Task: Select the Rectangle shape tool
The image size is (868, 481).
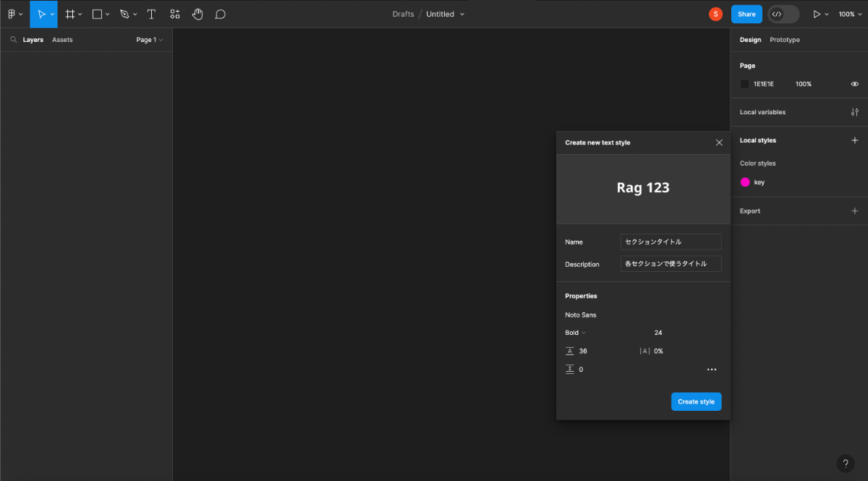Action: click(x=97, y=14)
